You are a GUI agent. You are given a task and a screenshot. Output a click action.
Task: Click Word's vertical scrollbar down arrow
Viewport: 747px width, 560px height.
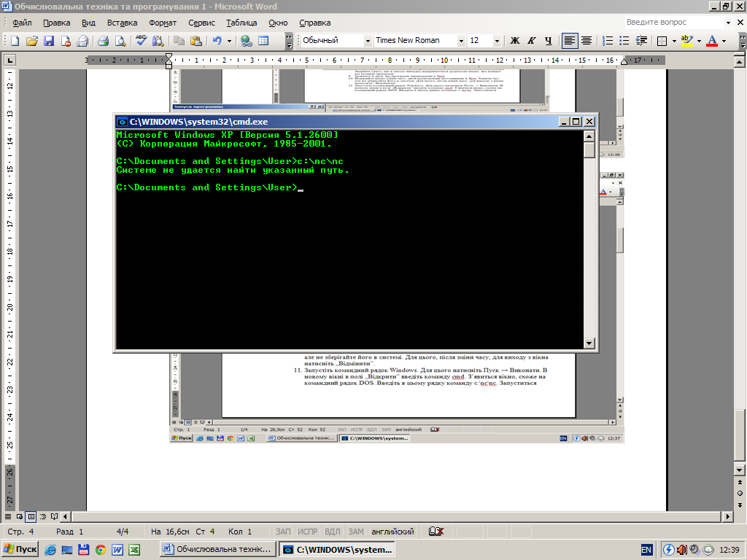[740, 470]
